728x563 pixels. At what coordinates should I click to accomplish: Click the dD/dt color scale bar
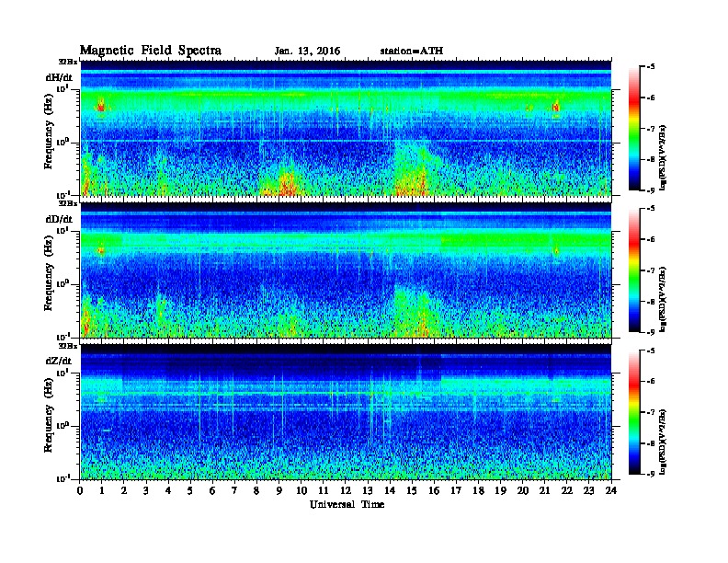(634, 270)
